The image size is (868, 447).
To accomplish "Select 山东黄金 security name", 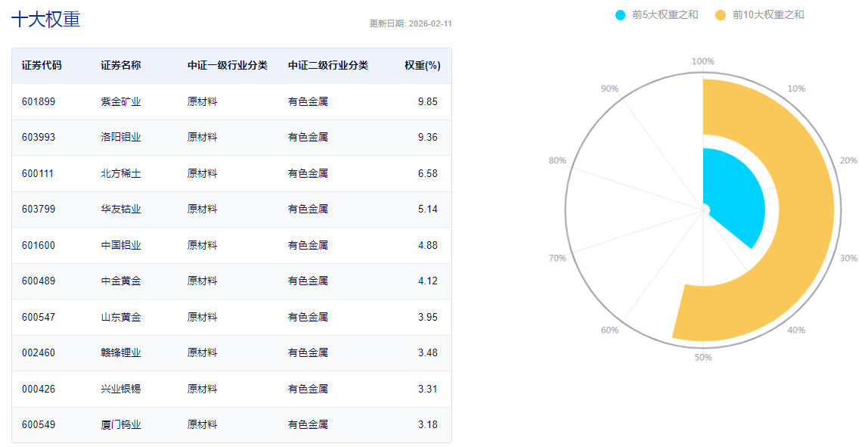I will point(121,317).
